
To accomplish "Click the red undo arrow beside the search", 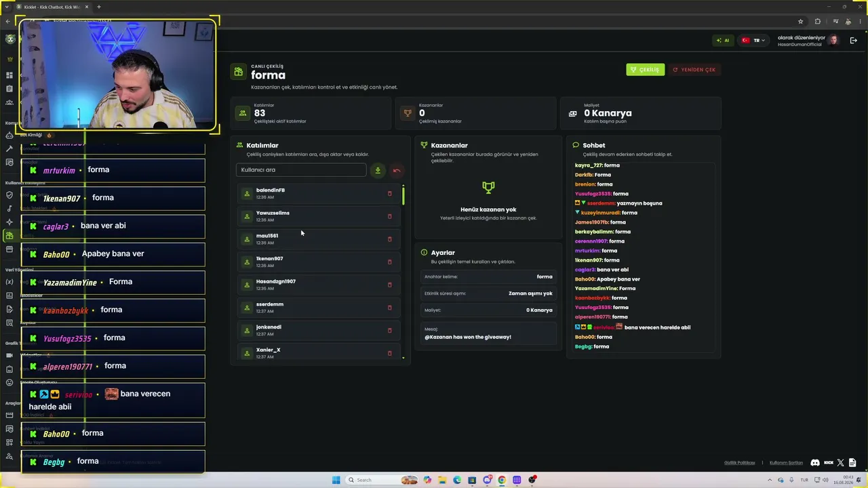I will [397, 170].
